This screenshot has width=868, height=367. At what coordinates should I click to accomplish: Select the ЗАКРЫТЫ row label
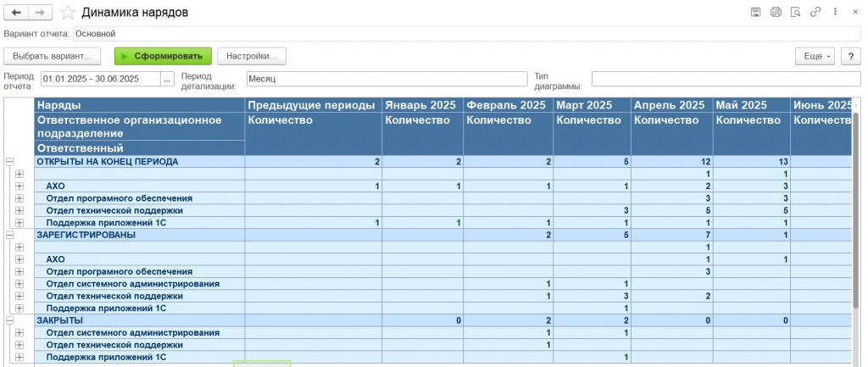pyautogui.click(x=140, y=320)
